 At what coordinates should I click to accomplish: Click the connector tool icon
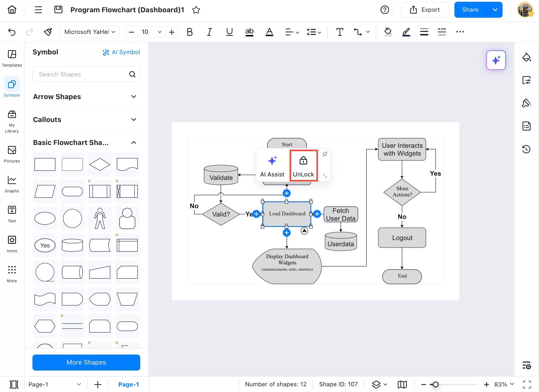click(358, 32)
